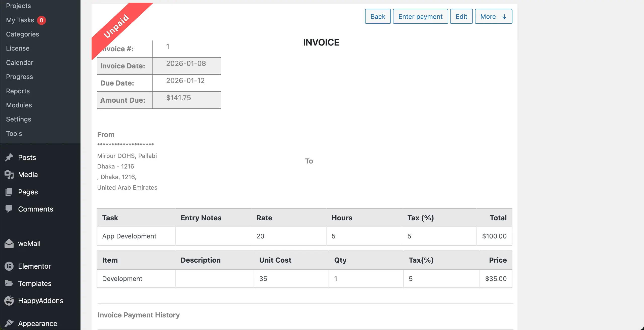Image resolution: width=644 pixels, height=330 pixels.
Task: Select Modules from the sidebar
Action: [x=19, y=105]
